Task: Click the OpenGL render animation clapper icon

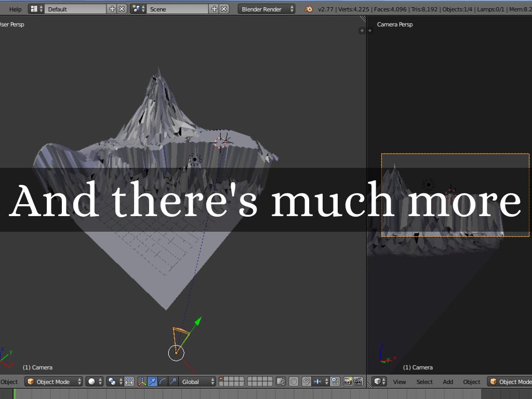Action: tap(358, 382)
